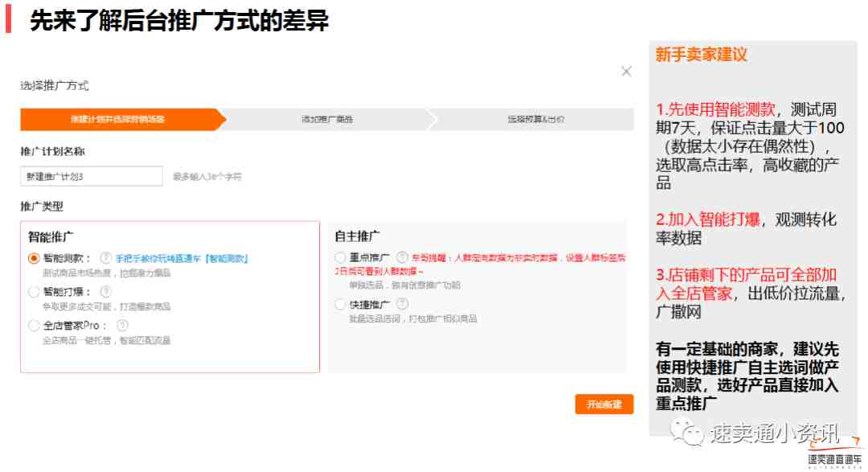Click help icon beside 智能打爆
This screenshot has width=868, height=472.
104,292
